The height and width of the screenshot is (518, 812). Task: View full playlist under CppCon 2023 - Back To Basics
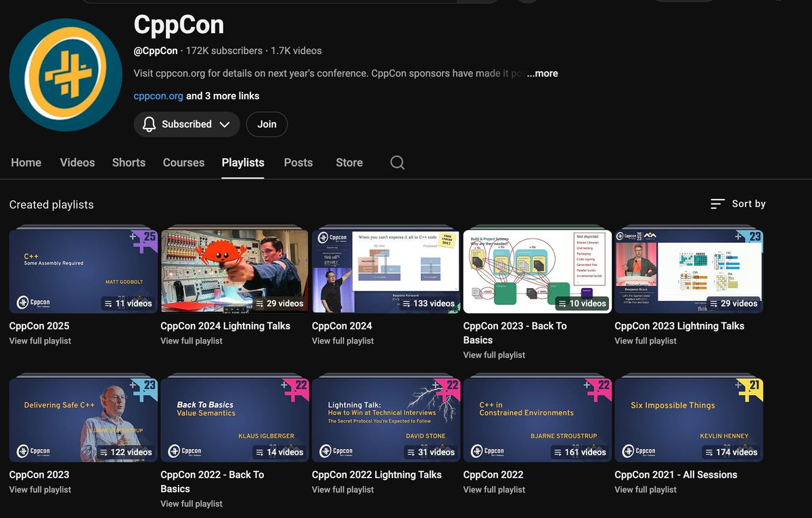pos(494,355)
